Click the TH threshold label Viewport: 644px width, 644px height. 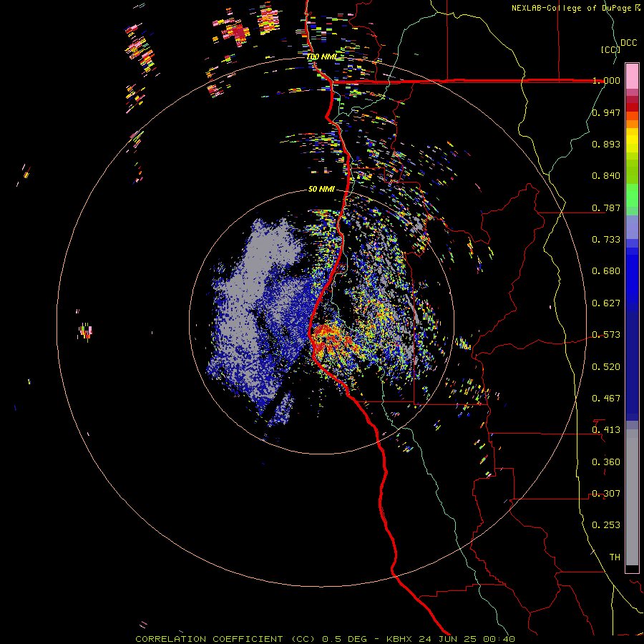615,557
